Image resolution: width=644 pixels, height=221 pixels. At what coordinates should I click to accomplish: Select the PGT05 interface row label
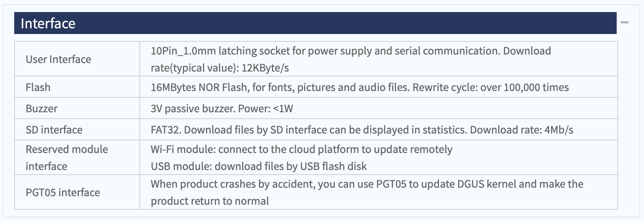click(x=63, y=192)
